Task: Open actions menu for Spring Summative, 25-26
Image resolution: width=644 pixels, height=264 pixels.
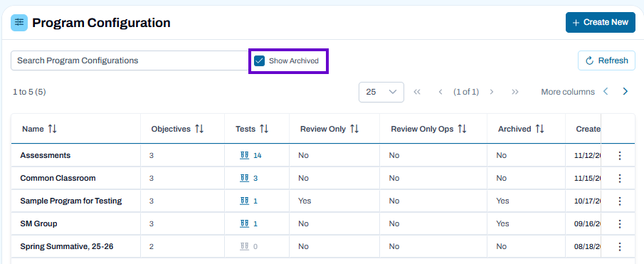Action: (x=620, y=247)
